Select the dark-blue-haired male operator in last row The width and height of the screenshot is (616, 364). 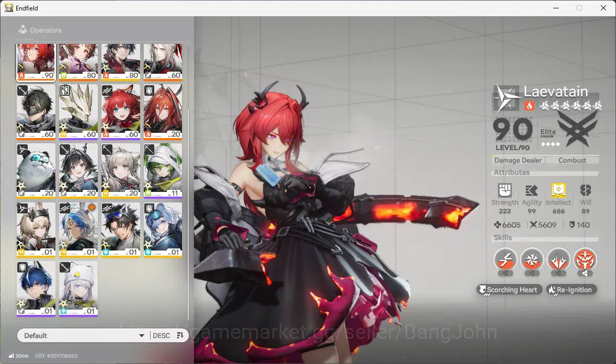36,289
